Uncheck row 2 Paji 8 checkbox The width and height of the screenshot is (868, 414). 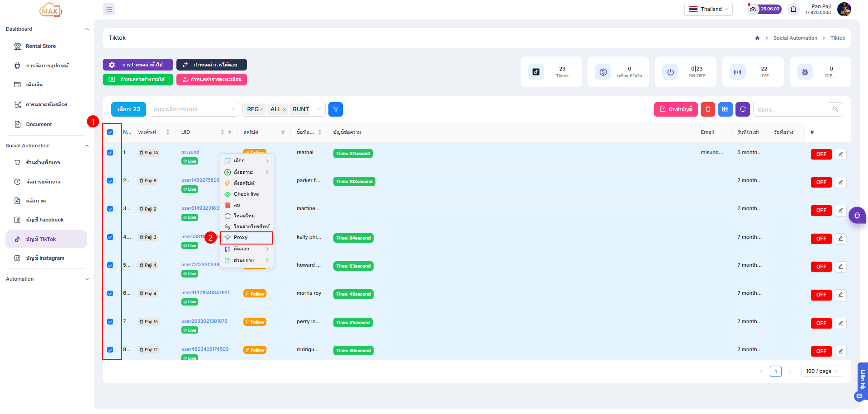pos(110,181)
